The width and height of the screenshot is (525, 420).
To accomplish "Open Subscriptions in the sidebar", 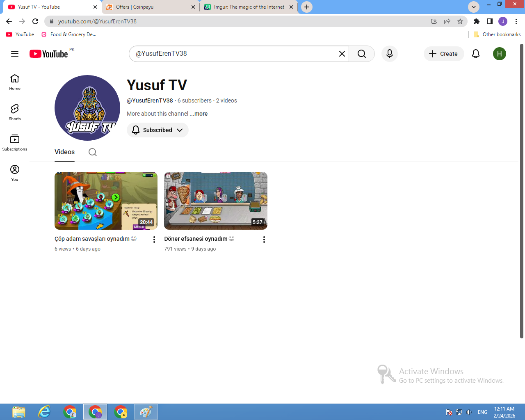I will coord(15,143).
